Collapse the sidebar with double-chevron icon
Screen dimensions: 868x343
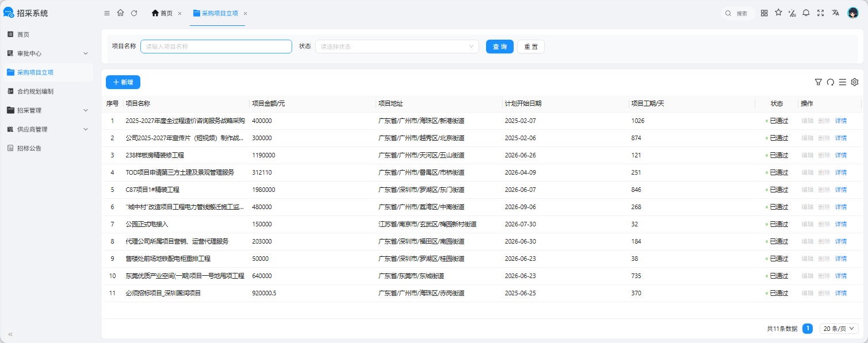tap(10, 334)
